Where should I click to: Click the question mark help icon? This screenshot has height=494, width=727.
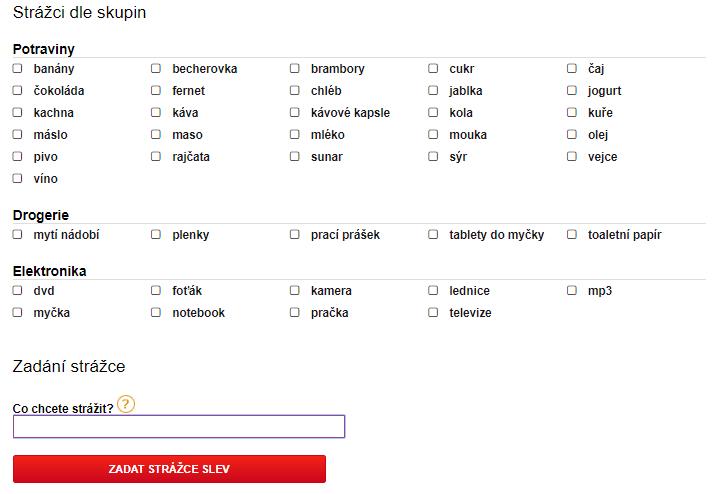(x=126, y=404)
